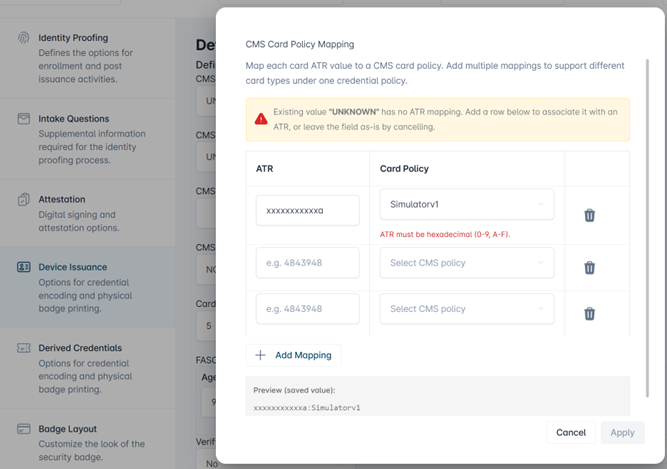Remove the third mapping row via trash icon
The height and width of the screenshot is (469, 667).
coord(589,313)
